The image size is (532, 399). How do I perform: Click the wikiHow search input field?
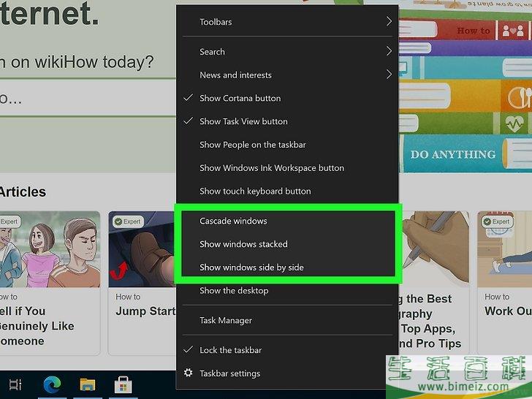(88, 98)
